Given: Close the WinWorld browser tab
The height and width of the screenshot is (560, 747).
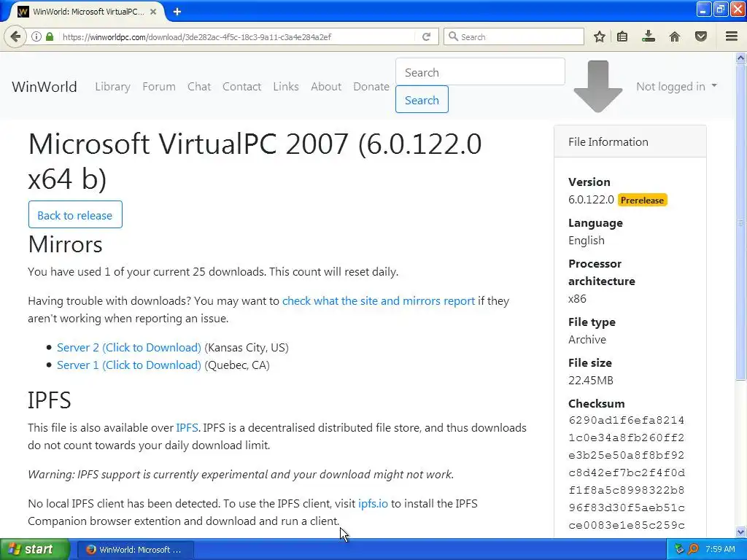Looking at the screenshot, I should (153, 12).
